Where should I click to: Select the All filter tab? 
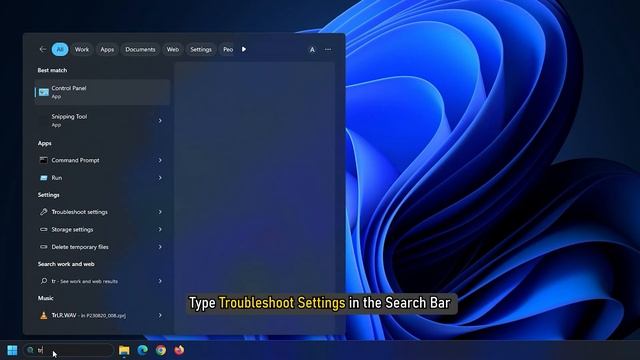pos(60,49)
